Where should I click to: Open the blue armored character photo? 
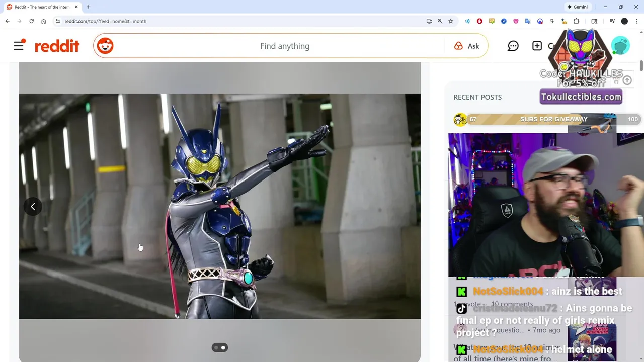(x=219, y=206)
